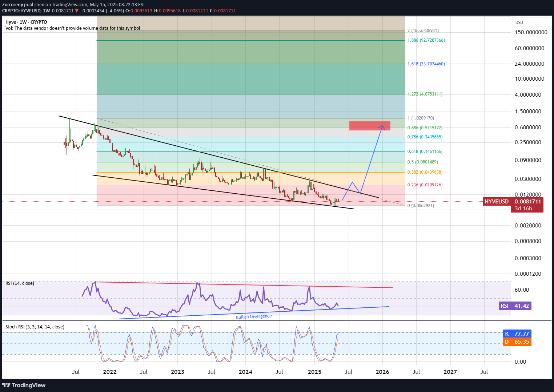Click the RSI (14, close) indicator legend
The height and width of the screenshot is (392, 554).
coord(20,283)
